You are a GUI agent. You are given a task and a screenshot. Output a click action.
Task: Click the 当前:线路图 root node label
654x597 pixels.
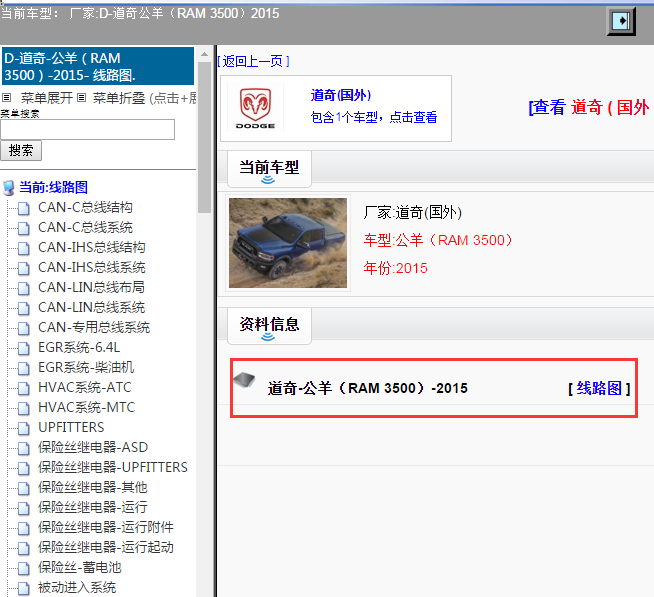click(54, 187)
